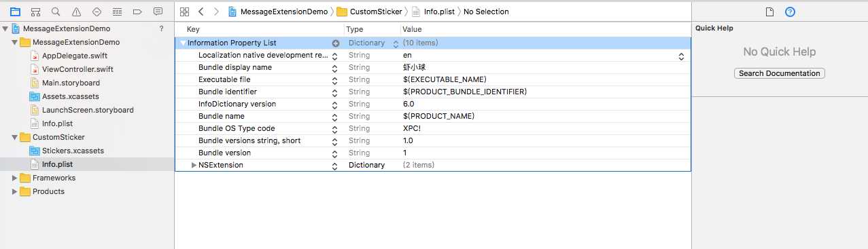Show the Quick Help inspector icon
Screen dimensions: 868x249
(790, 12)
